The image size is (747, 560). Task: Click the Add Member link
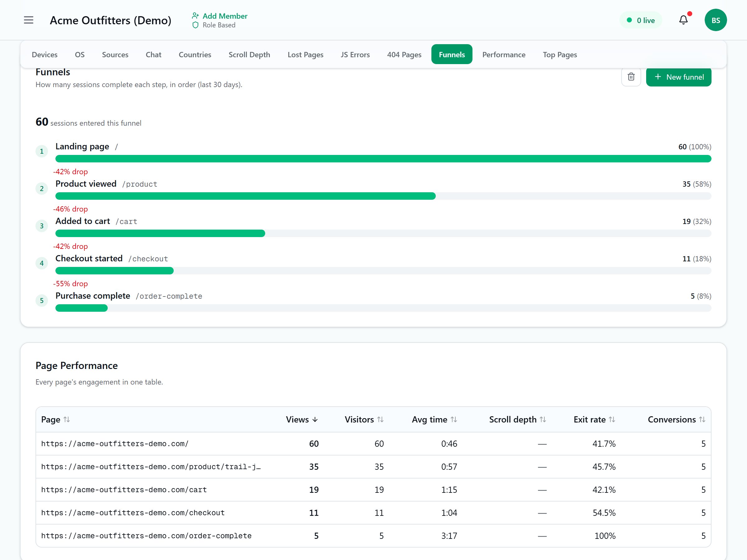point(225,16)
